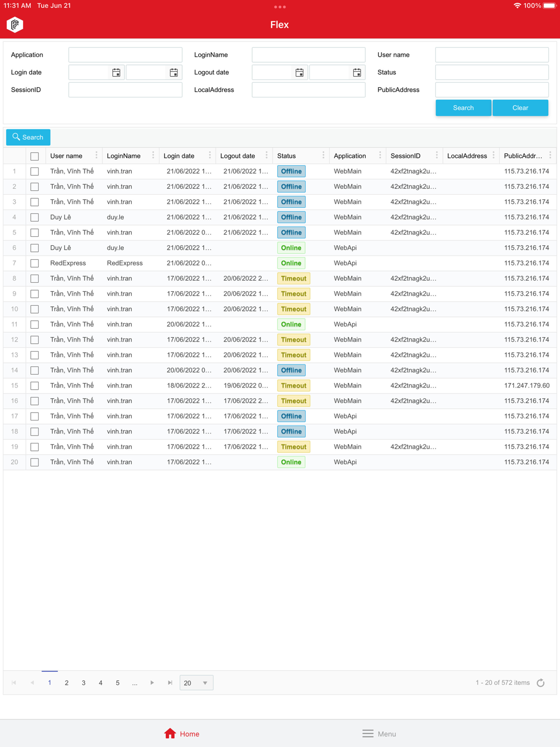Open Logout date end calendar picker
The image size is (560, 747).
[x=357, y=72]
